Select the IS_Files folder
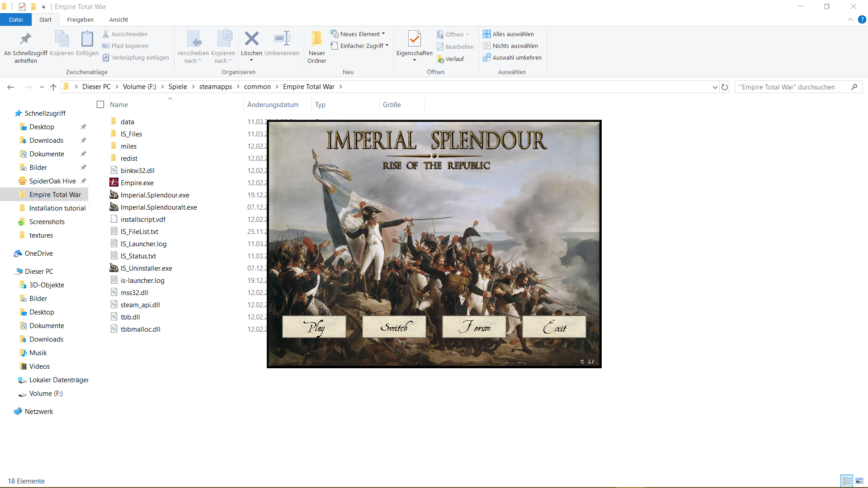868x488 pixels. pyautogui.click(x=131, y=134)
